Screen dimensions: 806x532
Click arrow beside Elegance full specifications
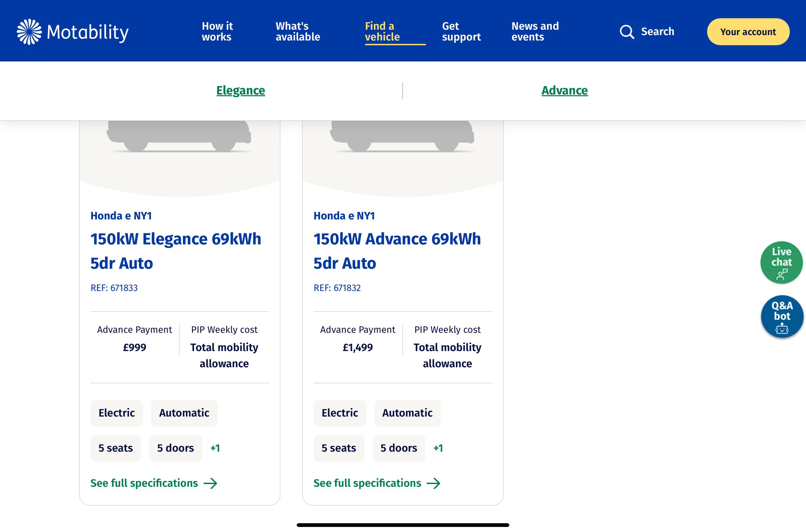point(210,483)
